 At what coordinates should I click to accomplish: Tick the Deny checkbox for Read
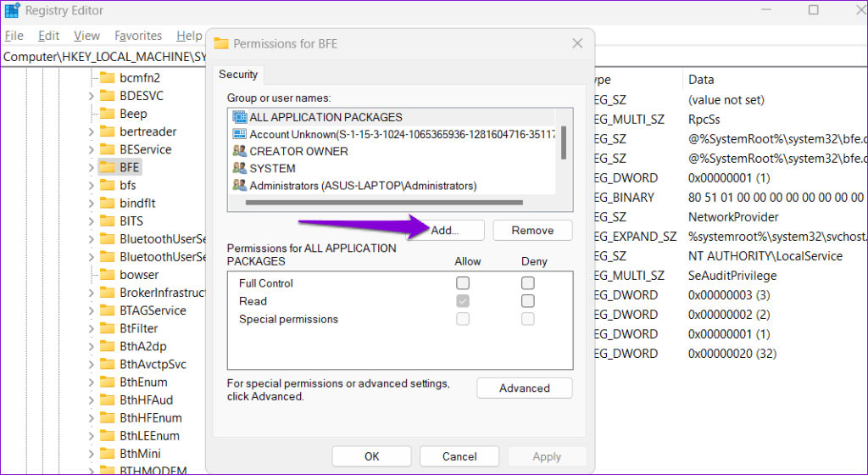click(x=527, y=301)
